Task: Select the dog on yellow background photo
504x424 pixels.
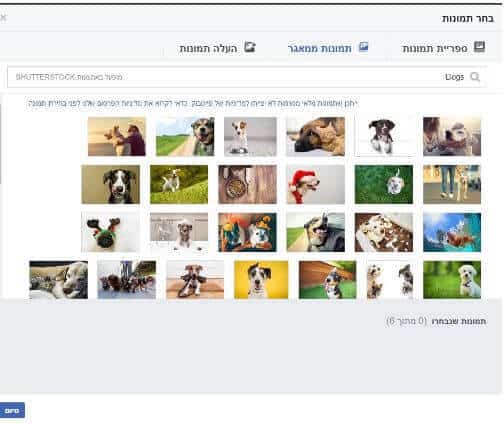Action: pos(261,280)
